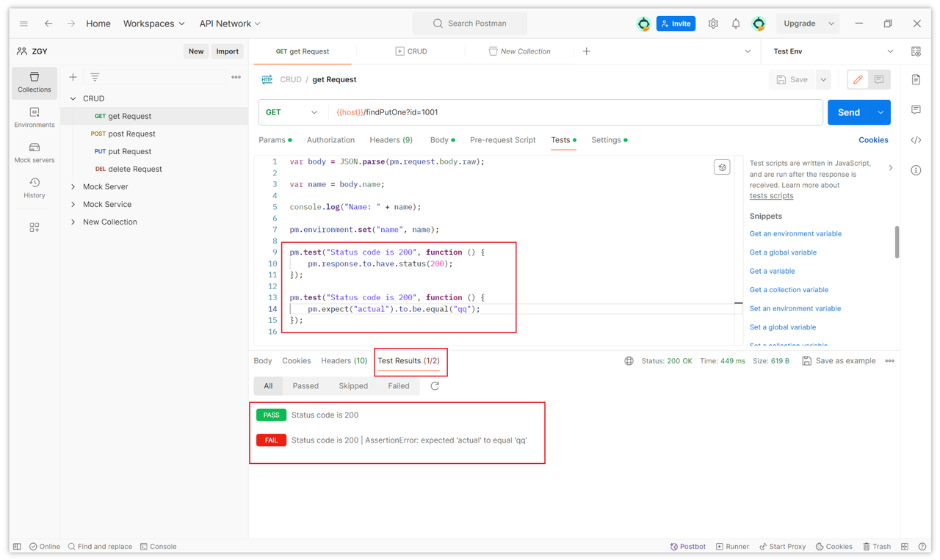Open the notifications bell
940x560 pixels.
tap(736, 23)
